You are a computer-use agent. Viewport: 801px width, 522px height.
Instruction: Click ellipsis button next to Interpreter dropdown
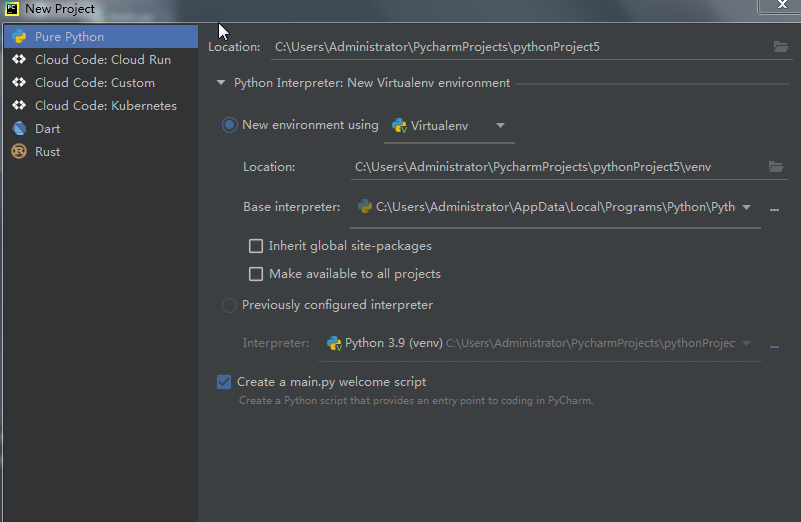coord(774,346)
